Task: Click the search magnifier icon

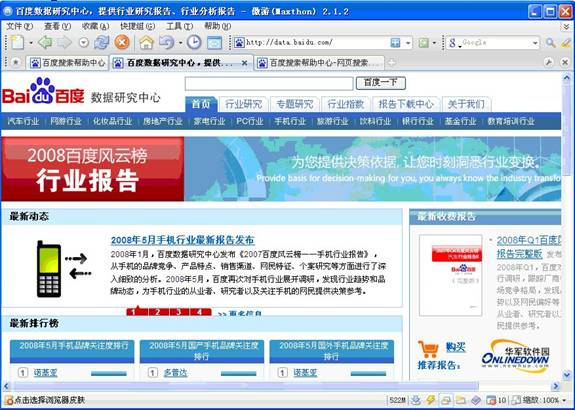Action: (550, 43)
